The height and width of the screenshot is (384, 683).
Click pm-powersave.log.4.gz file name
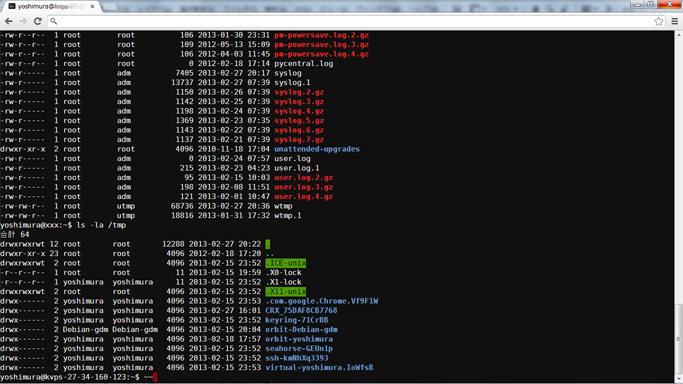321,54
